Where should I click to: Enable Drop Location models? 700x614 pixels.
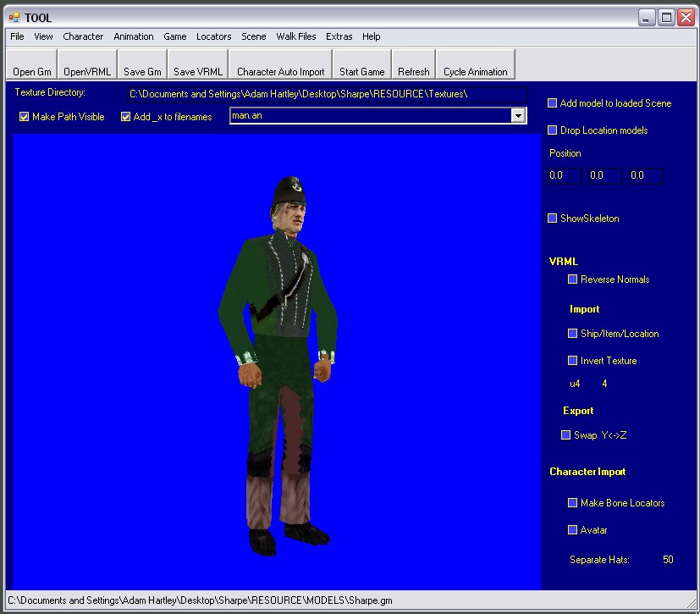pos(552,130)
